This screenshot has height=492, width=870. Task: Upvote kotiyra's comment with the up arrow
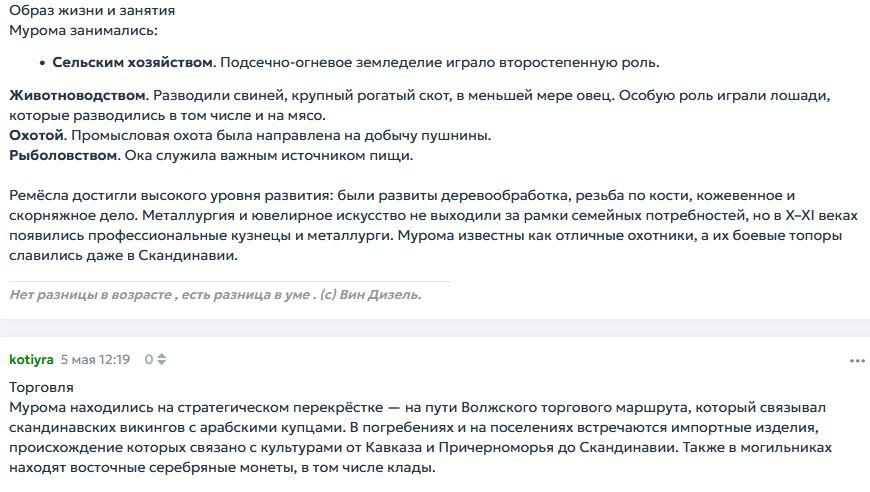point(161,356)
